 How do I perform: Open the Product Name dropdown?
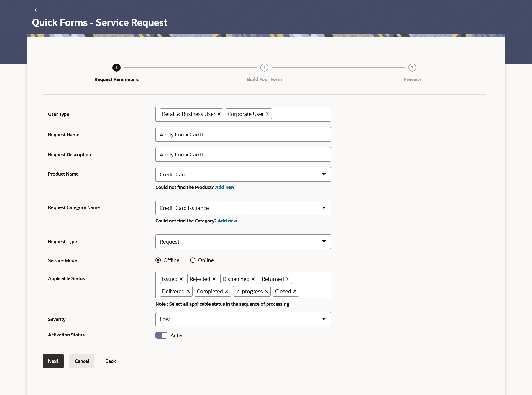coord(243,174)
